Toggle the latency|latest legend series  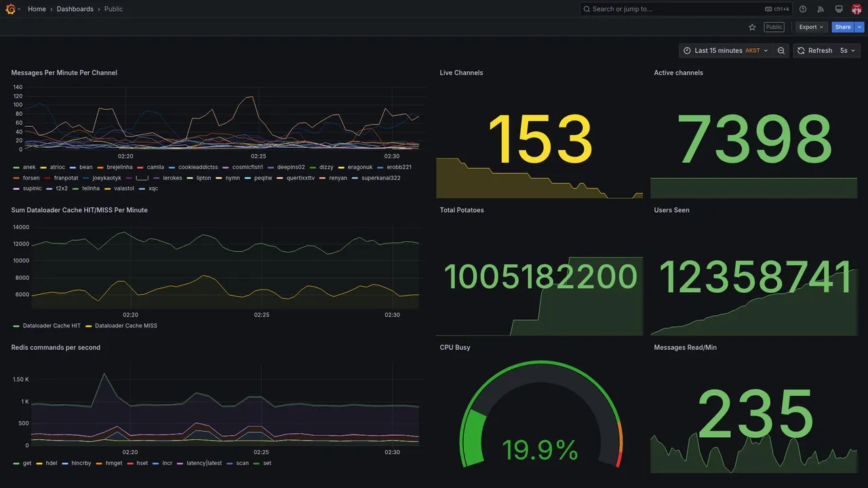(204, 463)
